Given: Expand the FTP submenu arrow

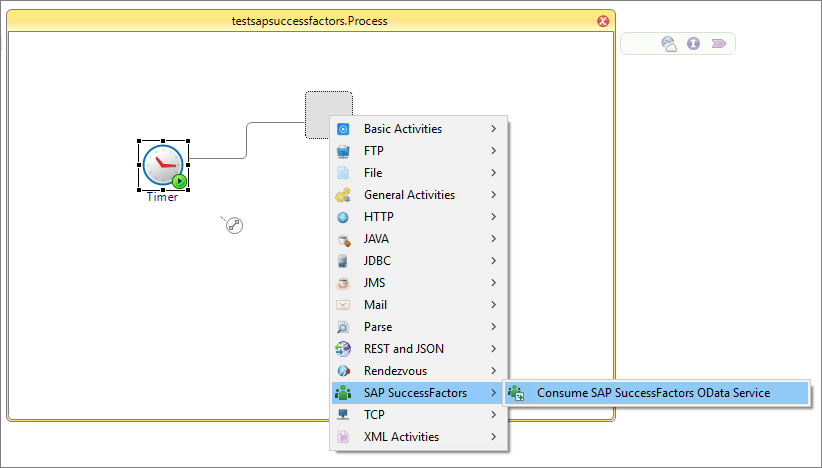Looking at the screenshot, I should [x=493, y=150].
